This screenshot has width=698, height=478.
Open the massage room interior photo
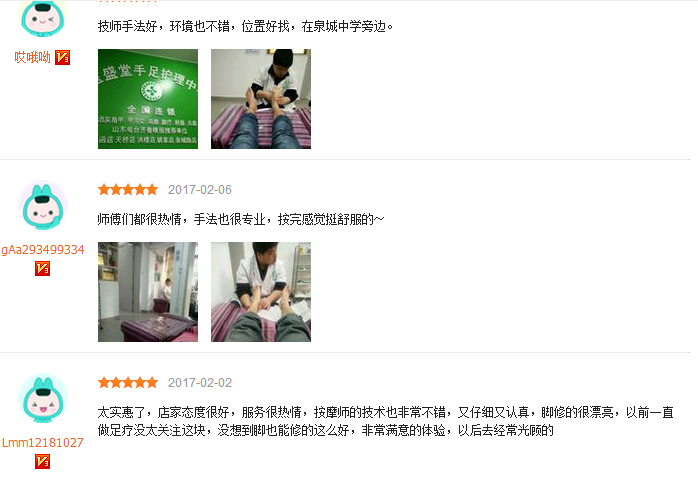[x=148, y=292]
